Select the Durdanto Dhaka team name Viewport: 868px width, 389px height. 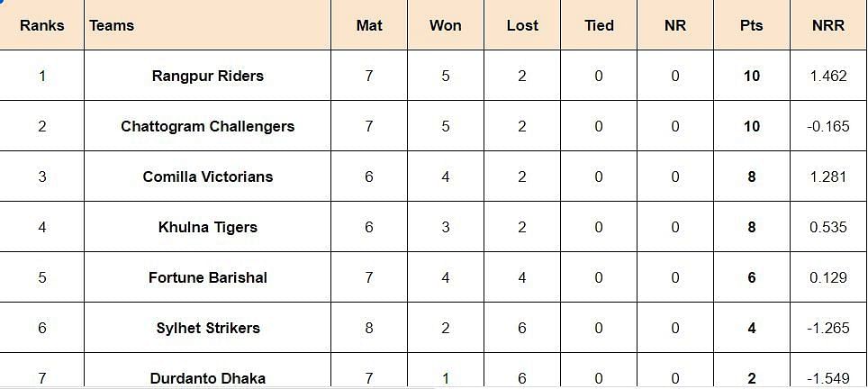208,378
